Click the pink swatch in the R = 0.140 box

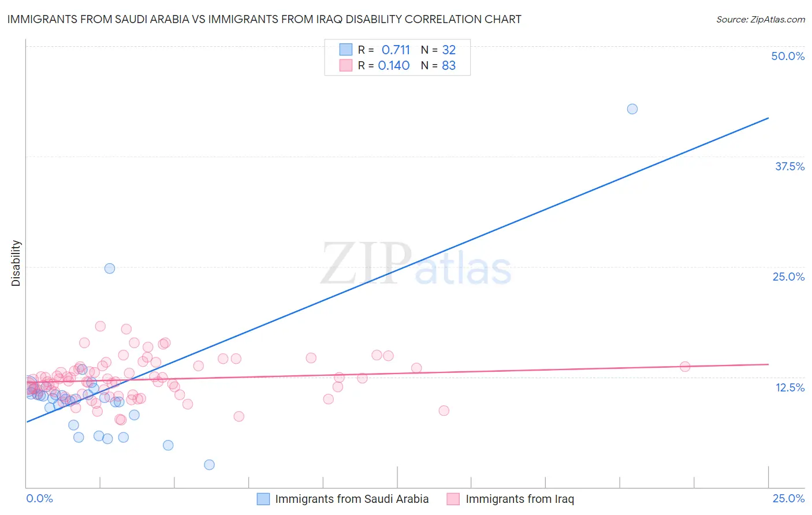[x=345, y=65]
